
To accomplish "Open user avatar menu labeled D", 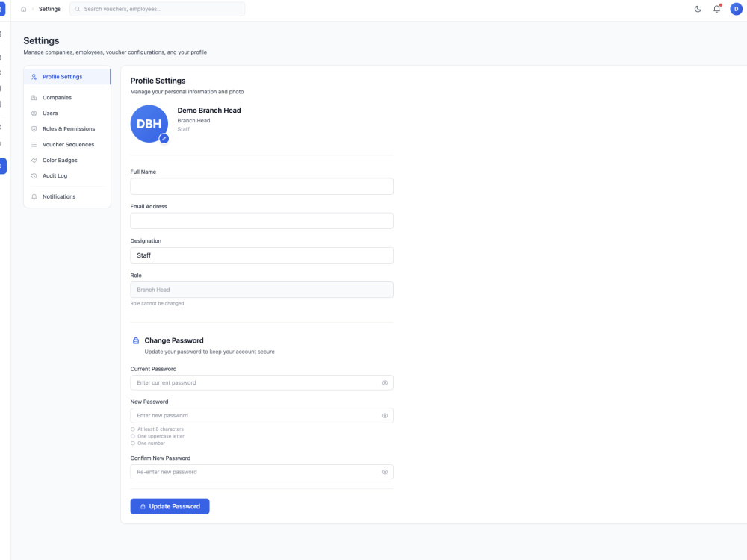I will coord(736,9).
